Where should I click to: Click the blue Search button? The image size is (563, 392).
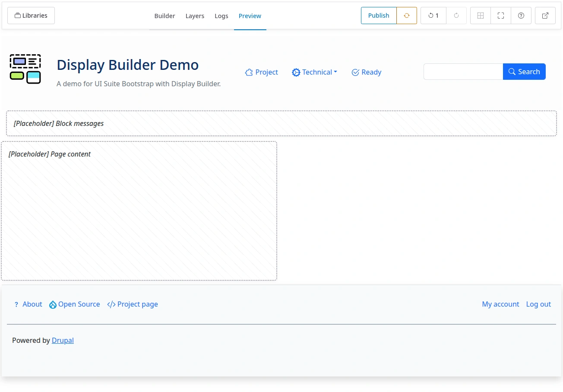(524, 72)
